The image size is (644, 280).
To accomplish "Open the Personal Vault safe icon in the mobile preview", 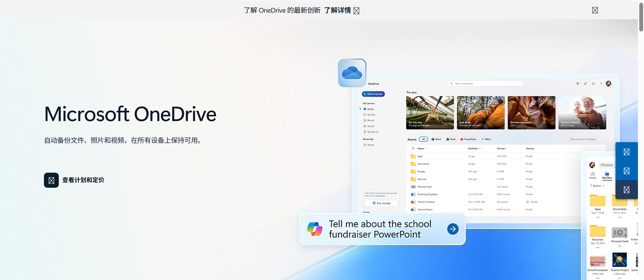I will point(619,233).
